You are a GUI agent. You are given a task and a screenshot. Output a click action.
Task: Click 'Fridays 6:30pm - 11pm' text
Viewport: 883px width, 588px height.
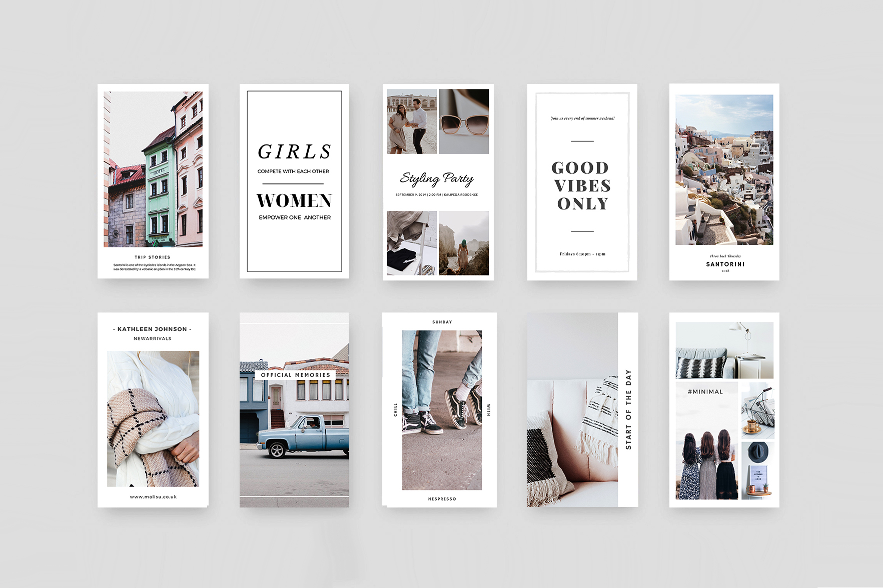pyautogui.click(x=582, y=254)
